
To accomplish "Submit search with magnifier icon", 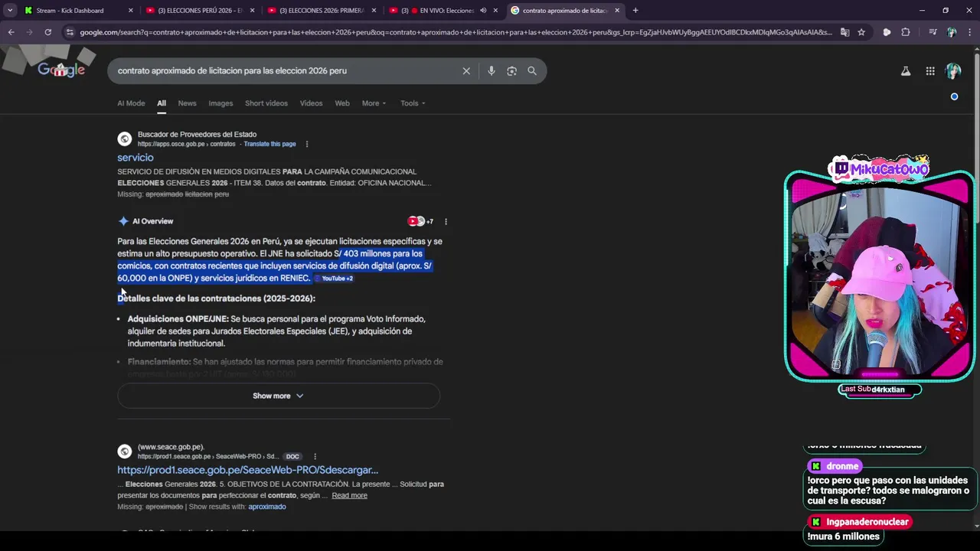I will 532,70.
